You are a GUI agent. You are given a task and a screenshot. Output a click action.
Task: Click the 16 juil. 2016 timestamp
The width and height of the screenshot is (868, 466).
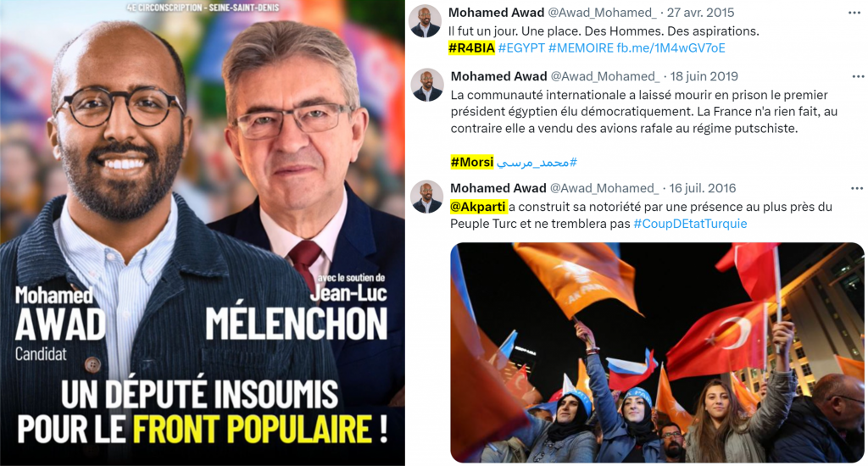tap(703, 188)
